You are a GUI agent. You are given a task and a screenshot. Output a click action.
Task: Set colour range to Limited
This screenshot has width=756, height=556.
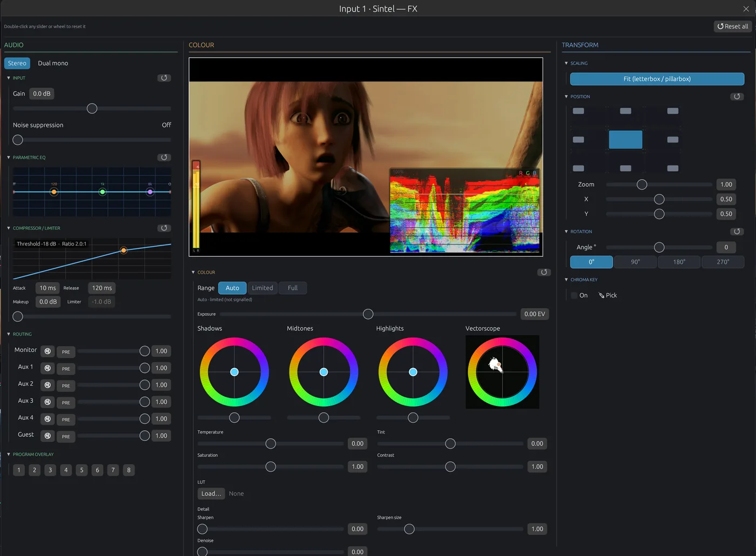262,288
